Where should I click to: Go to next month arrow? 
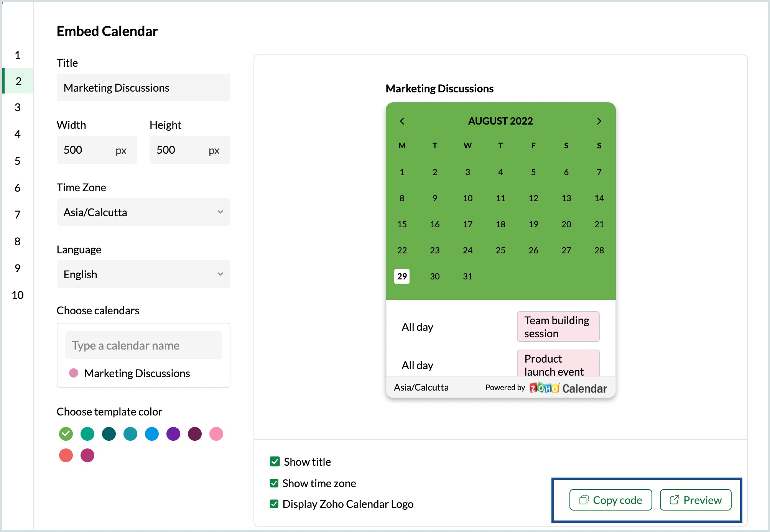pyautogui.click(x=599, y=121)
